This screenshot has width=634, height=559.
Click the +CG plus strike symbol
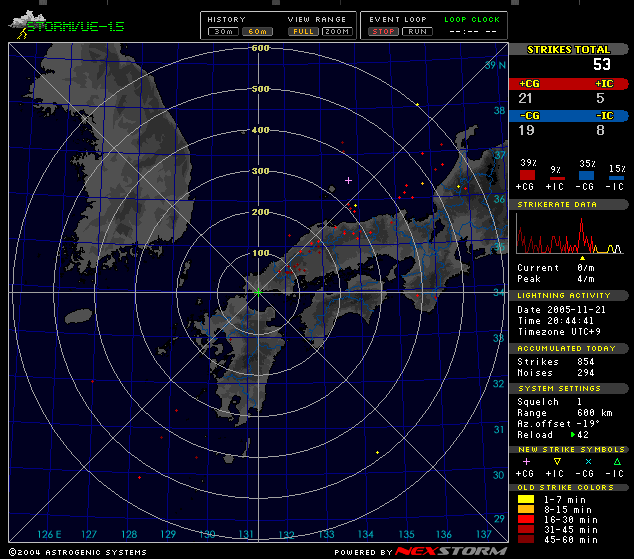[525, 461]
